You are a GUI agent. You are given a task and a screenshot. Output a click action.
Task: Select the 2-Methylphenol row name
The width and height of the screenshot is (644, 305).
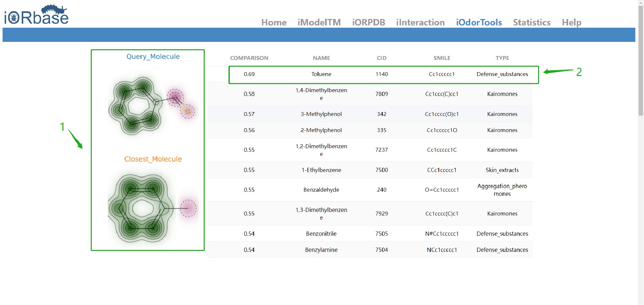(x=321, y=130)
